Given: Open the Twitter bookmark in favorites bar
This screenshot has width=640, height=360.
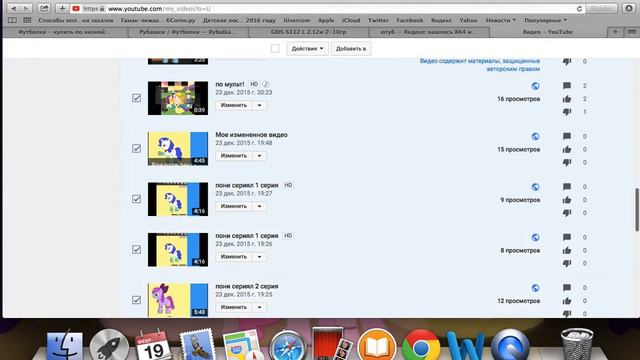Looking at the screenshot, I should [378, 20].
